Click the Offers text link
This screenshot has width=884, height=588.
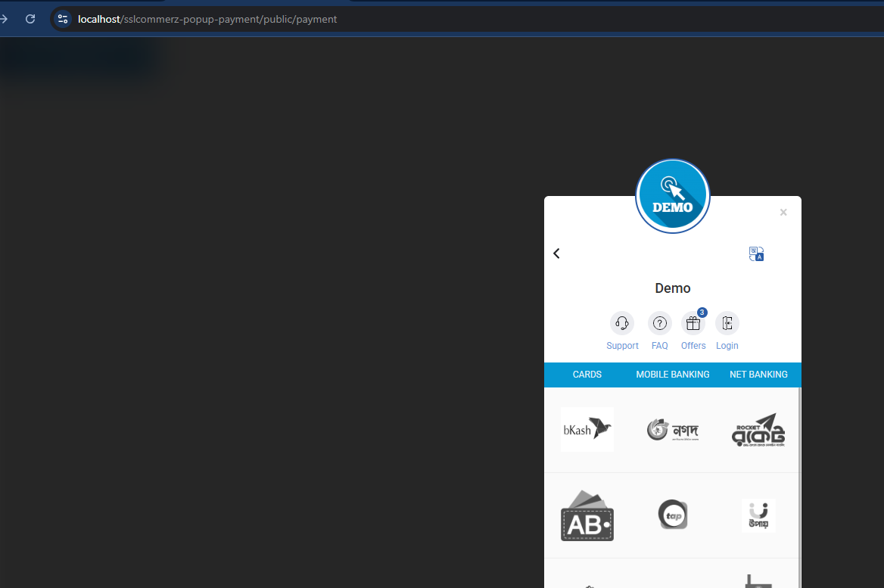point(693,346)
